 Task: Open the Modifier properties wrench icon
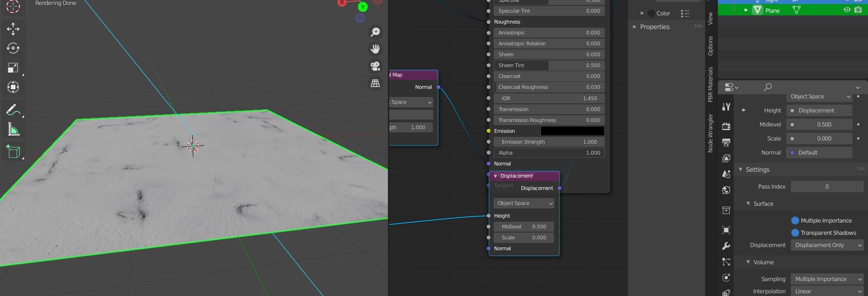pyautogui.click(x=726, y=246)
